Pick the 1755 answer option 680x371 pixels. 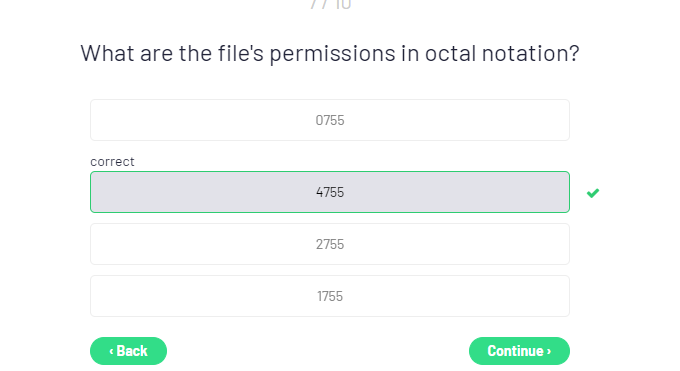point(330,296)
